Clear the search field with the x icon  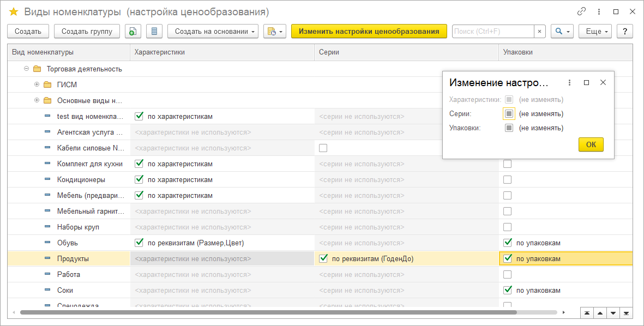tap(539, 32)
